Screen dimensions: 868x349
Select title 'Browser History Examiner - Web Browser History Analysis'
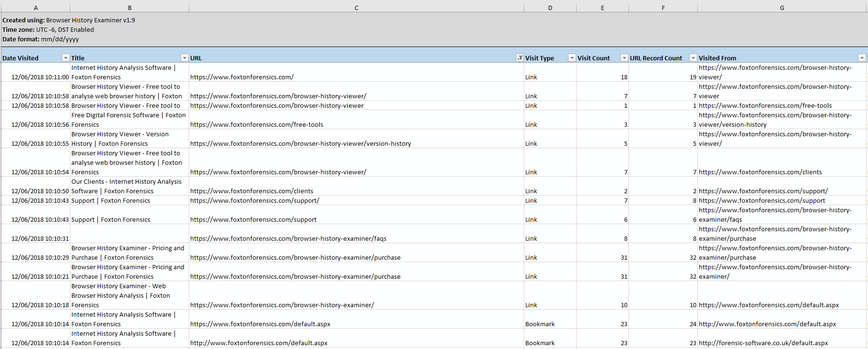pyautogui.click(x=130, y=295)
